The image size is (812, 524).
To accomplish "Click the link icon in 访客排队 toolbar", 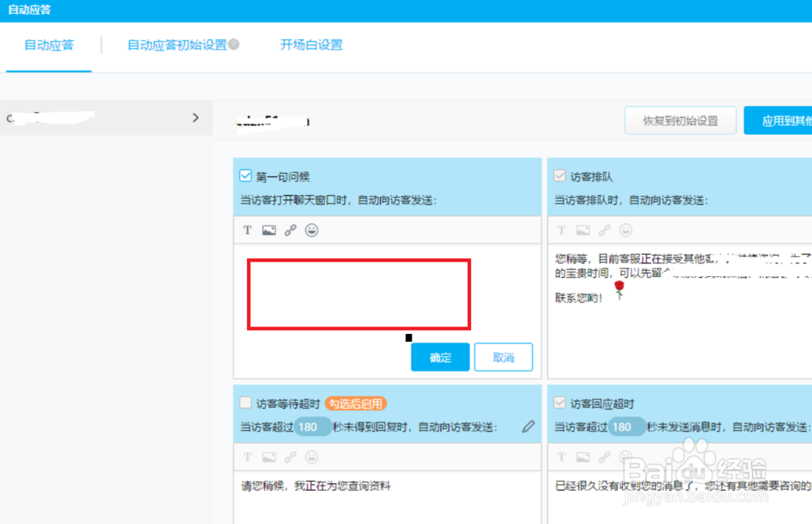I will [603, 230].
